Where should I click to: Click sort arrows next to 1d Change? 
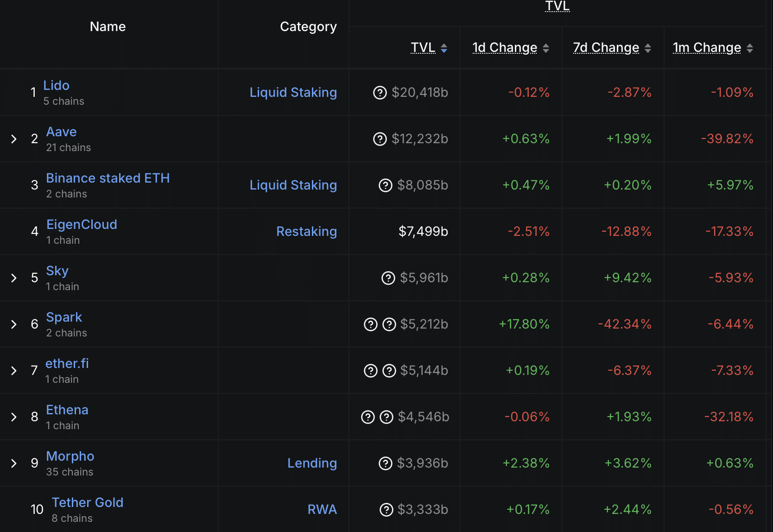546,48
